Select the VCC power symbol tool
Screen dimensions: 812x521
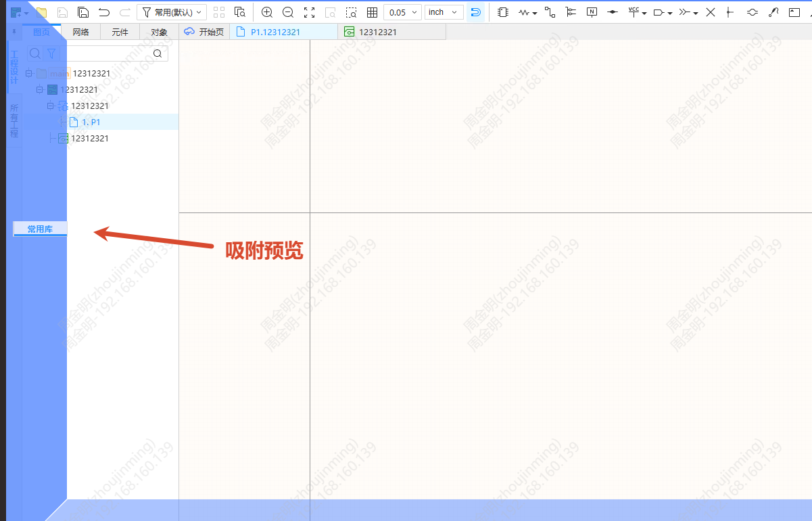tap(634, 12)
